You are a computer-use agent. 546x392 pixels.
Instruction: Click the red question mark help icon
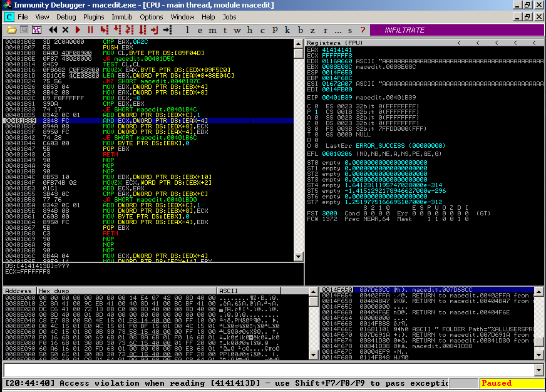click(363, 30)
